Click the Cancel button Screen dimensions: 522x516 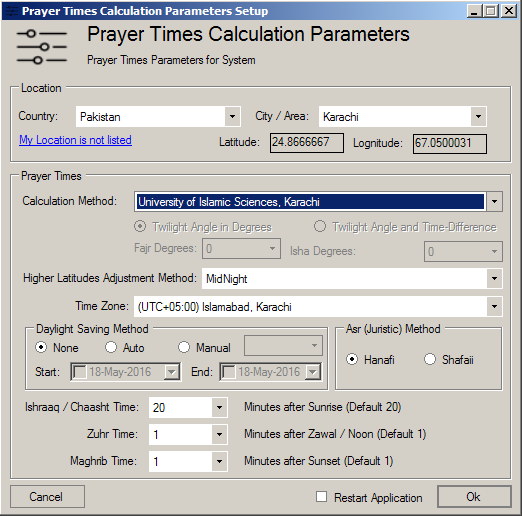(47, 497)
